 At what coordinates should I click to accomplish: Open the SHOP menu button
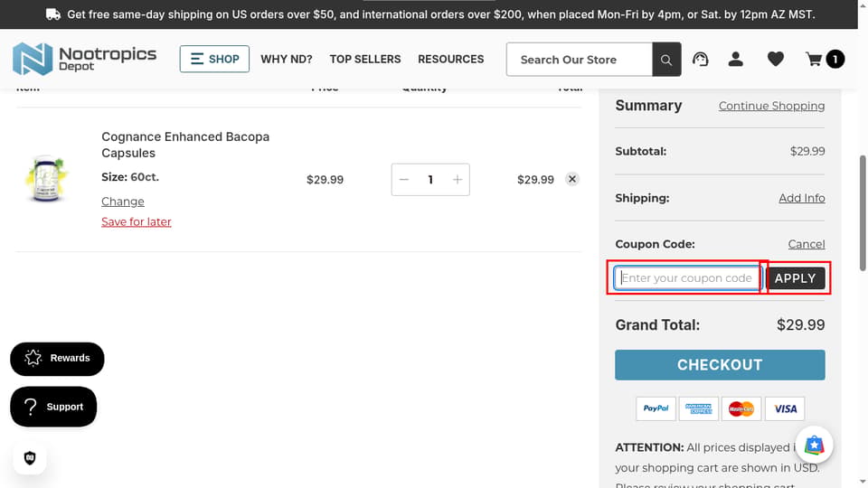tap(214, 60)
